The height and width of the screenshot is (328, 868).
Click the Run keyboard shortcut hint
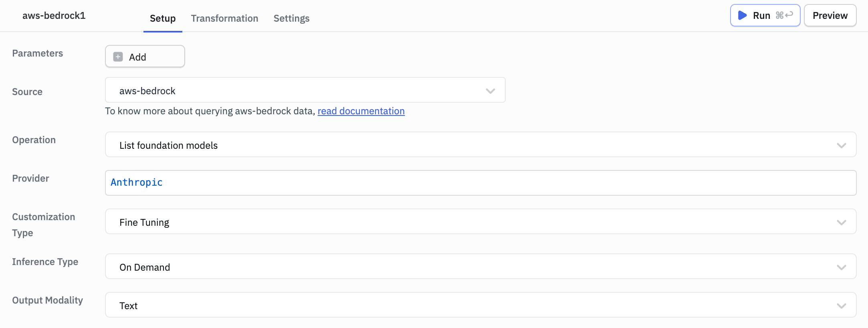(x=784, y=15)
